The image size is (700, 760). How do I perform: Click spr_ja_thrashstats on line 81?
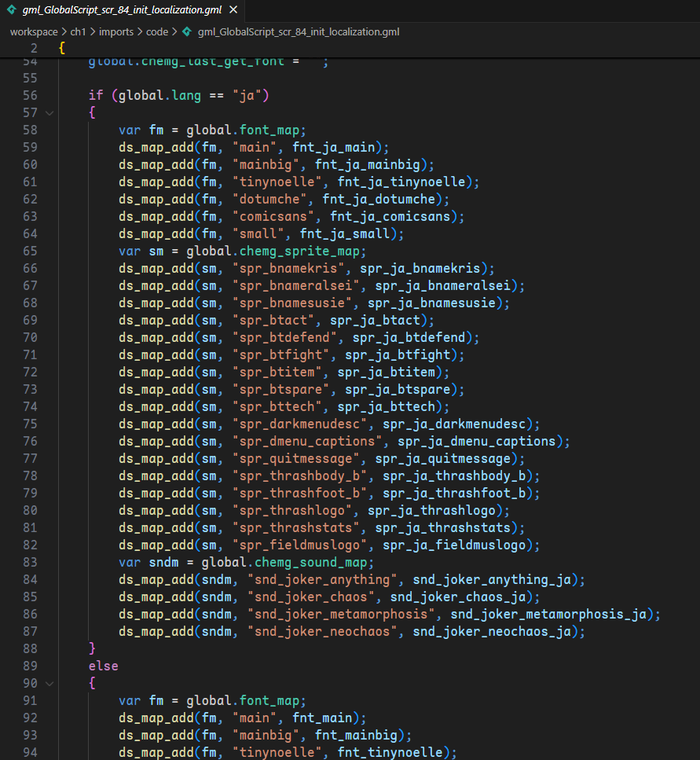(443, 528)
